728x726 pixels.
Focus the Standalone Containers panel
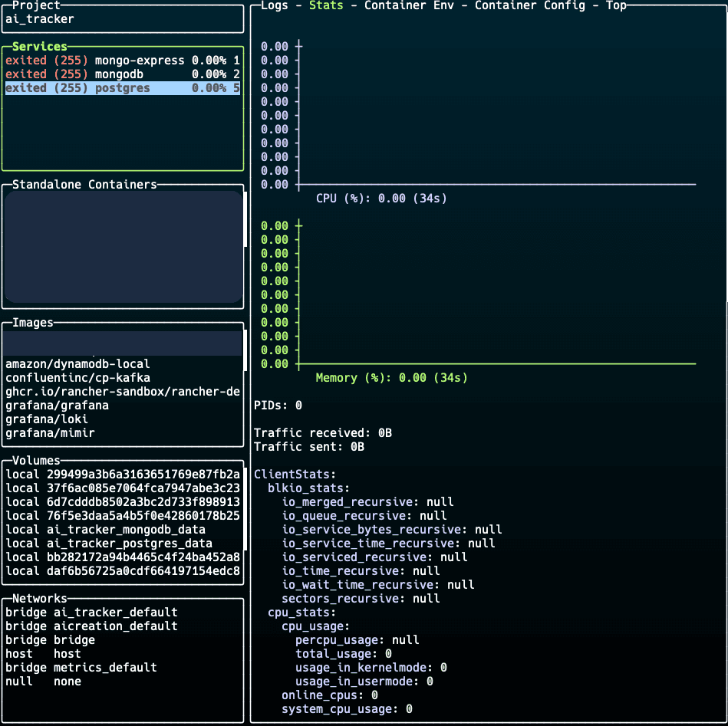pyautogui.click(x=123, y=245)
